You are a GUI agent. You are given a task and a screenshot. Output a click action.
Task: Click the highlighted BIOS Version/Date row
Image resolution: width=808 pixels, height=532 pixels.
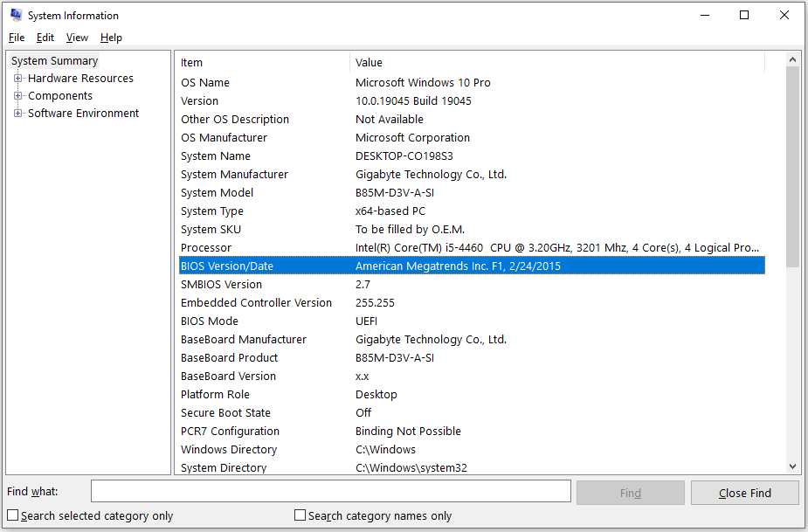(472, 266)
